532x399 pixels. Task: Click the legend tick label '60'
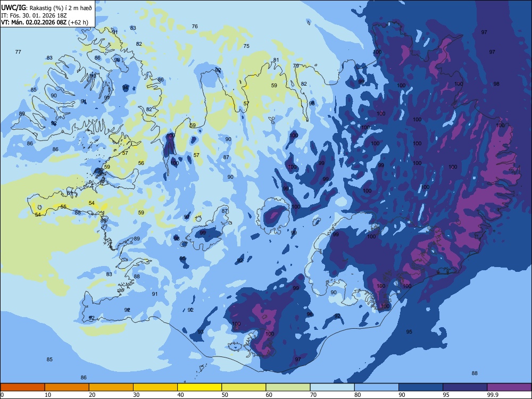[269, 395]
